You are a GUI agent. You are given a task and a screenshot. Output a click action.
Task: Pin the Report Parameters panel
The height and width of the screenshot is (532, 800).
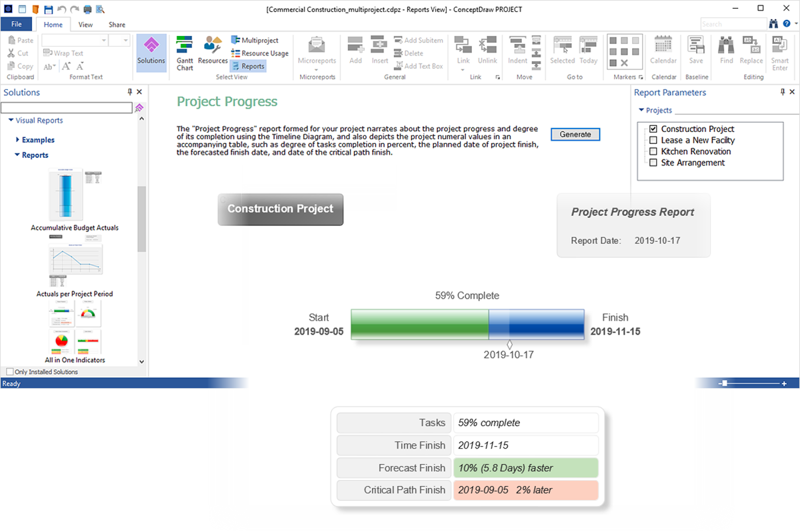tap(783, 93)
